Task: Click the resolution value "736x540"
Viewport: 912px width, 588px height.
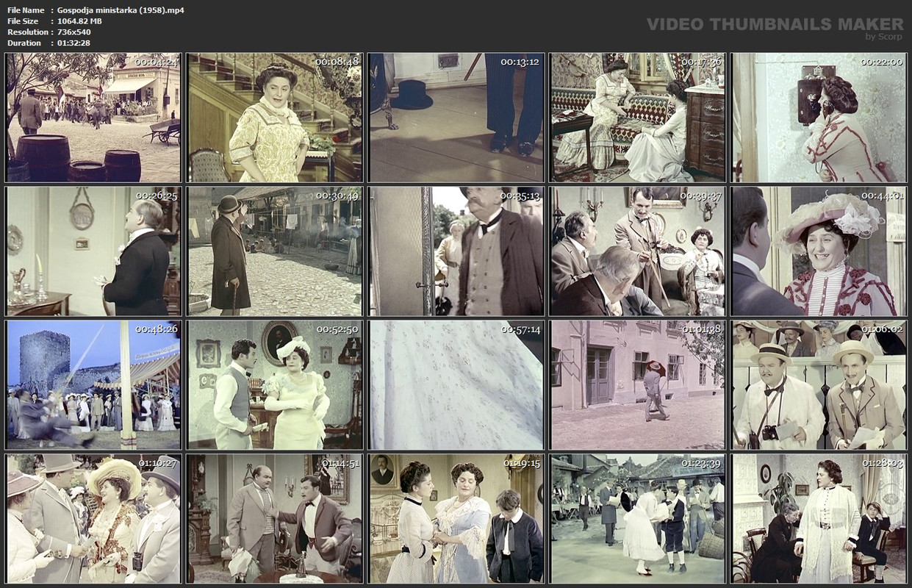Action: pos(74,32)
